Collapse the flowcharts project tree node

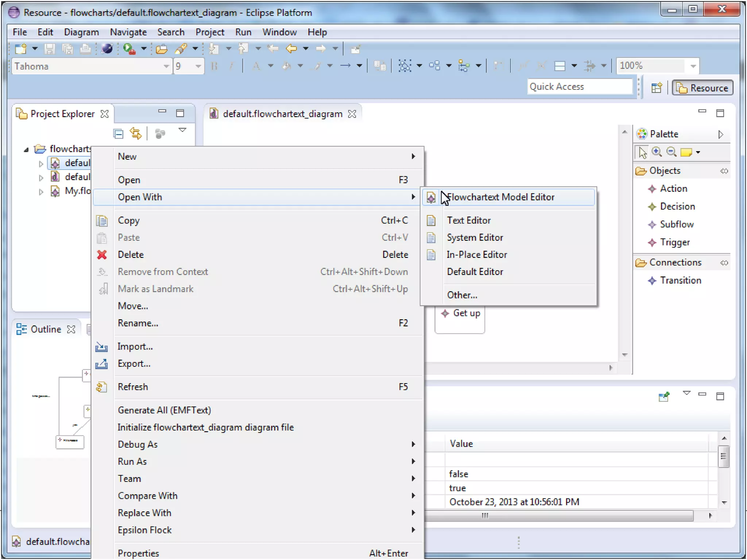pyautogui.click(x=26, y=149)
